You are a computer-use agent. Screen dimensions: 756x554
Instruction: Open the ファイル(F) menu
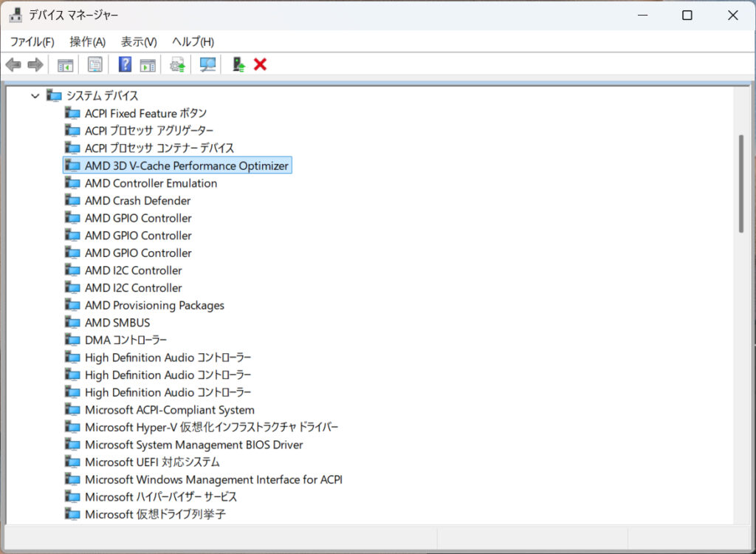point(32,42)
